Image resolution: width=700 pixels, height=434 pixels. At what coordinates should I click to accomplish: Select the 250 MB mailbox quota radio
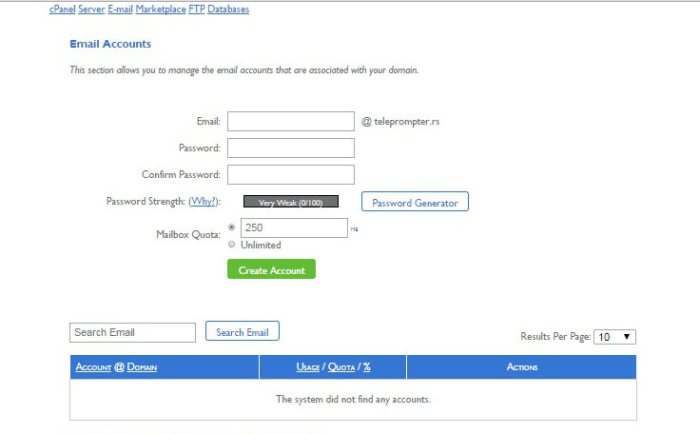pyautogui.click(x=233, y=227)
